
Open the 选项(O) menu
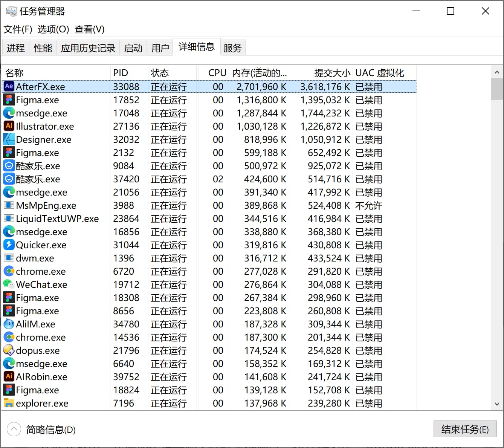(53, 29)
